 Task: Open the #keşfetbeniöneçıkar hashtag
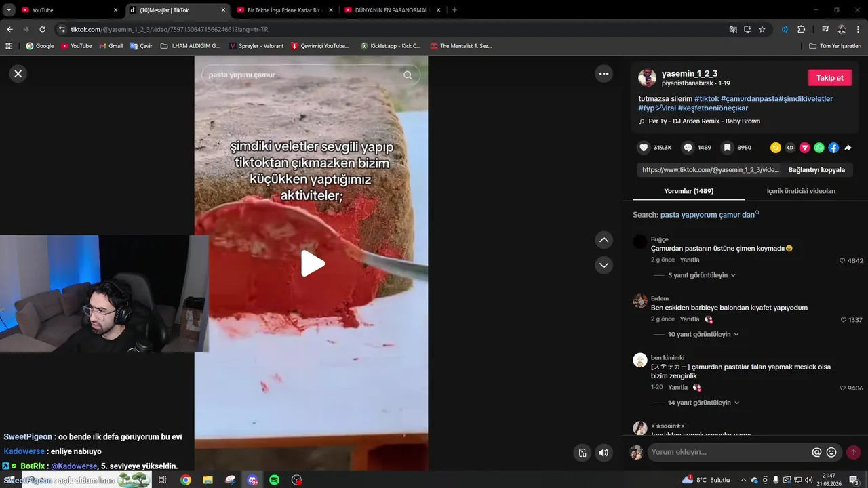point(713,108)
